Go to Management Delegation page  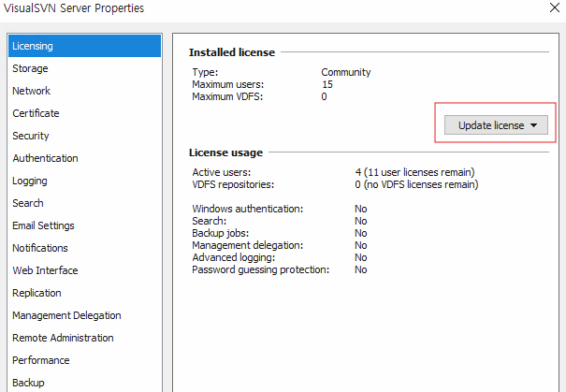84,315
